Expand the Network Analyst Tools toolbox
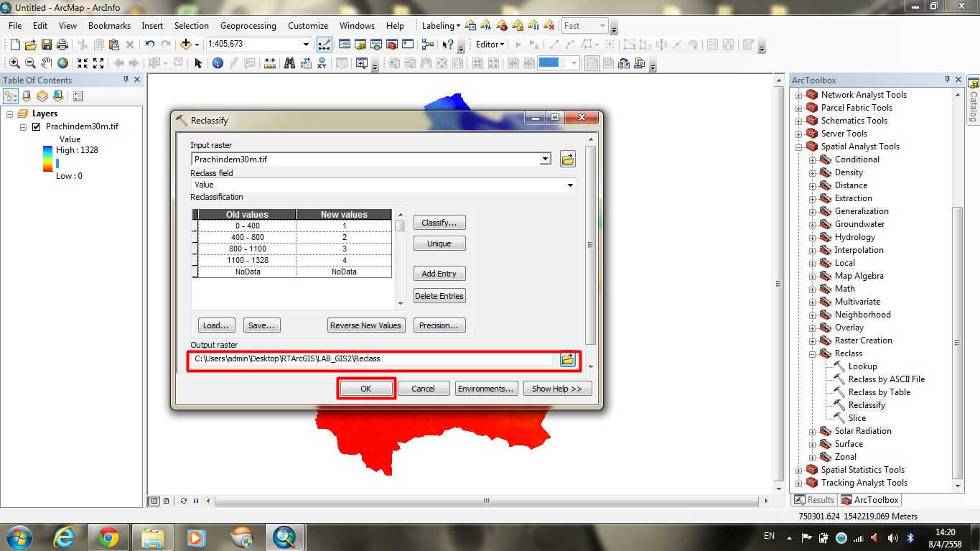Image resolution: width=980 pixels, height=551 pixels. [798, 96]
